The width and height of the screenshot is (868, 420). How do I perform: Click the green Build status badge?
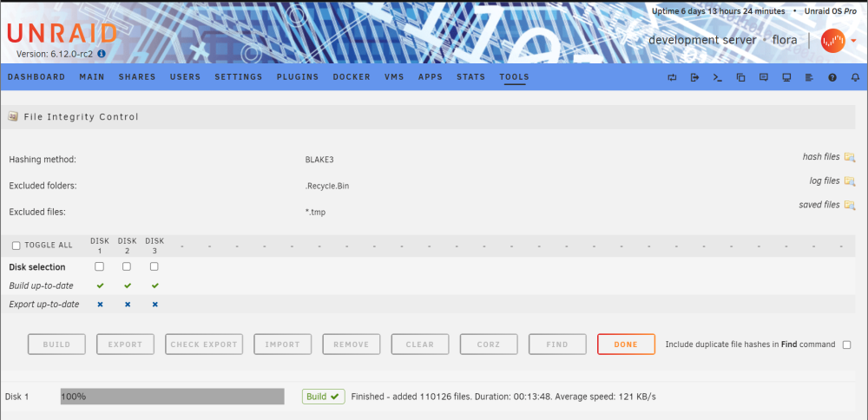pyautogui.click(x=323, y=397)
